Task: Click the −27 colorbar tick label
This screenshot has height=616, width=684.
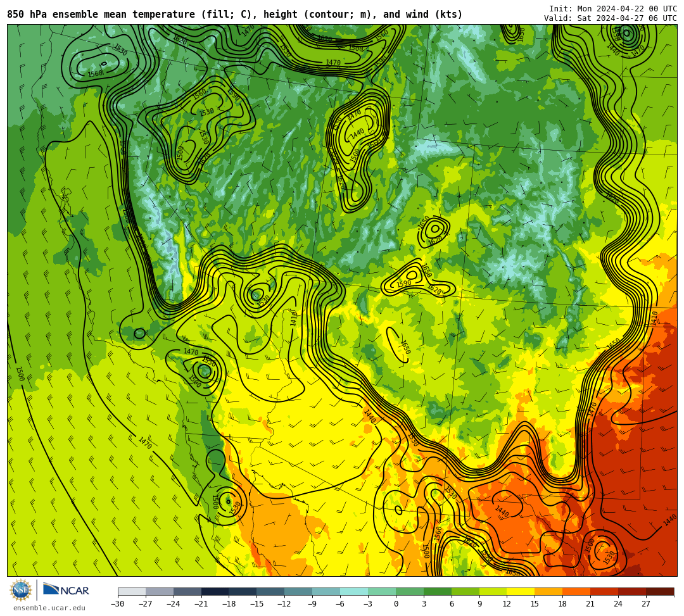Action: pos(146,604)
